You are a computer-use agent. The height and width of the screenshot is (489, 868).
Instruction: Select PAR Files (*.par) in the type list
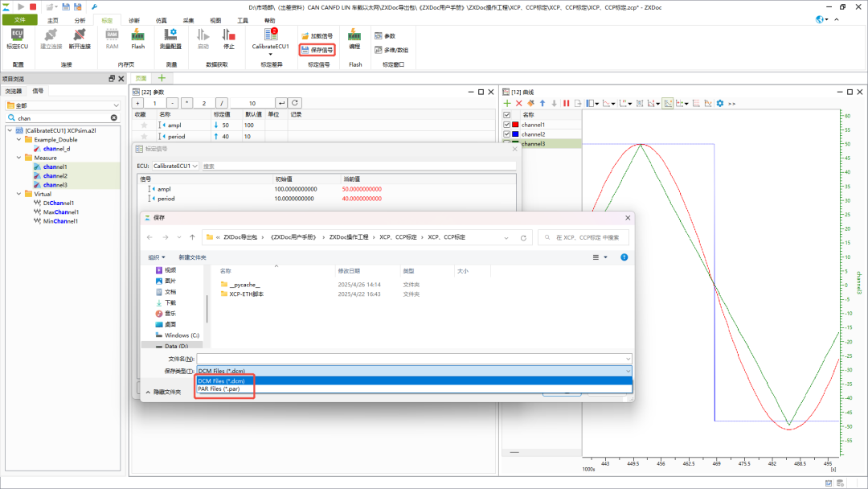coord(219,388)
